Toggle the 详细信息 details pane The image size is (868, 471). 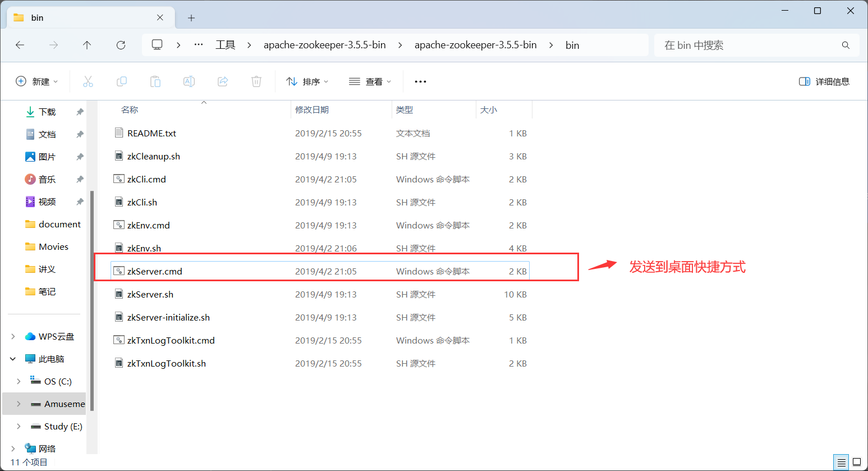pyautogui.click(x=824, y=81)
